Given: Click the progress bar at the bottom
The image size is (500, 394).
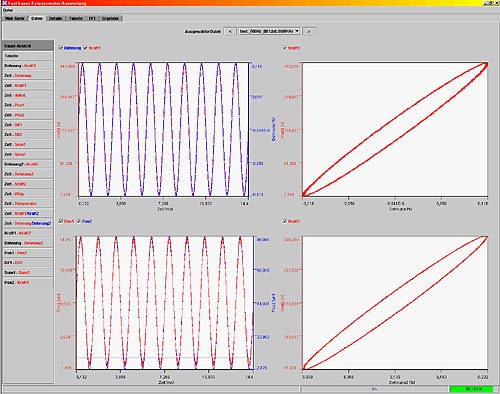Looking at the screenshot, I should click(x=374, y=389).
